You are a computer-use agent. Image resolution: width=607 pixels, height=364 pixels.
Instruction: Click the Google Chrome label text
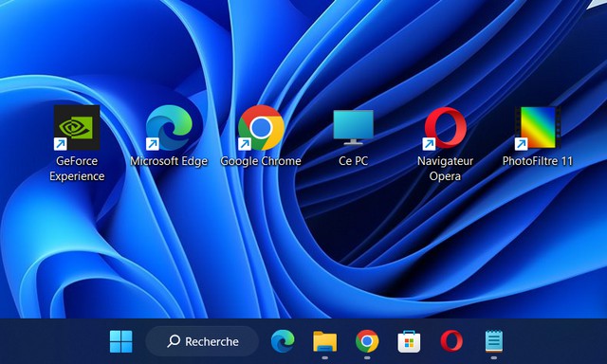click(261, 161)
